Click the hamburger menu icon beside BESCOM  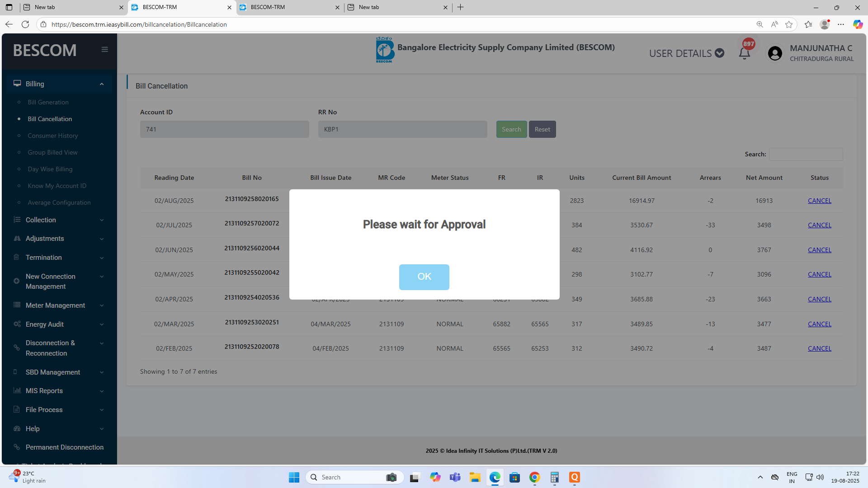[104, 50]
